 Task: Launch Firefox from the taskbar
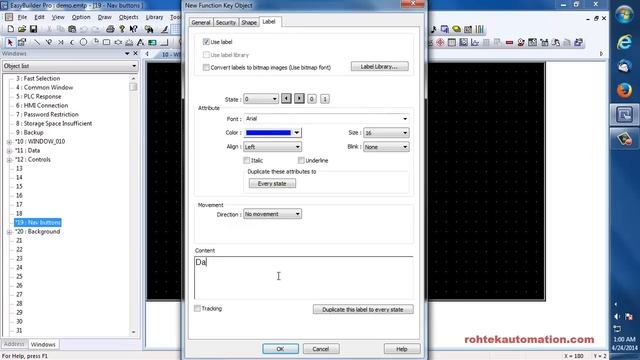point(624,90)
